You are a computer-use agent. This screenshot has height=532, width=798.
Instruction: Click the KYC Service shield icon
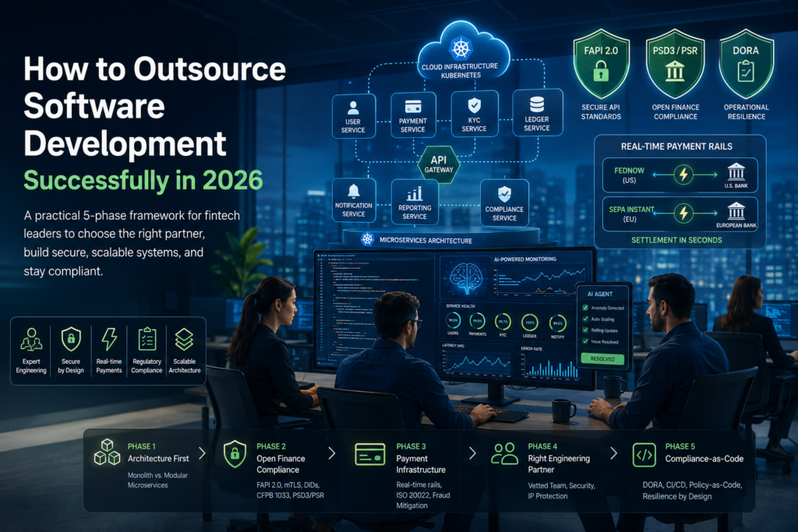[x=474, y=105]
